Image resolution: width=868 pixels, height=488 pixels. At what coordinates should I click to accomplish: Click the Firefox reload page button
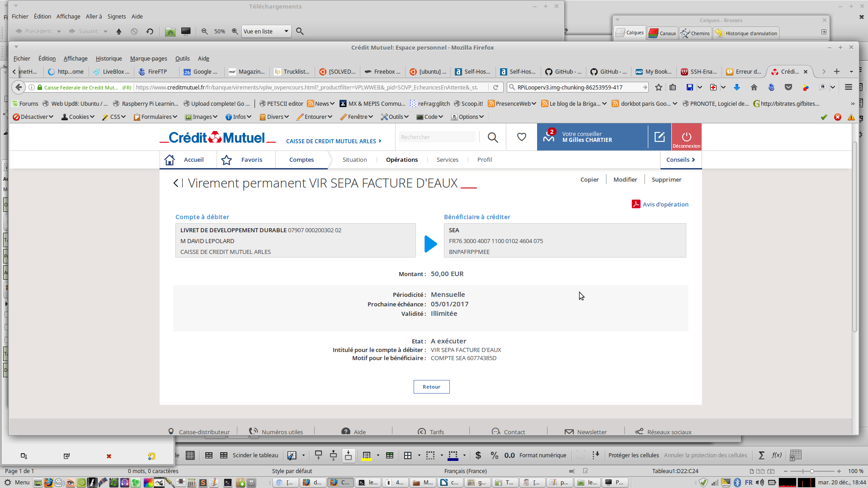click(x=496, y=87)
